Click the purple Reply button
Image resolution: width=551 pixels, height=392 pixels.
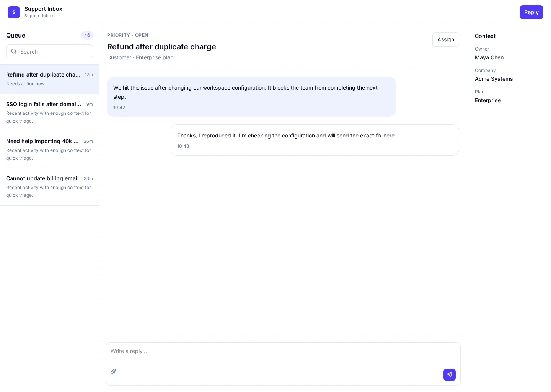(x=531, y=12)
